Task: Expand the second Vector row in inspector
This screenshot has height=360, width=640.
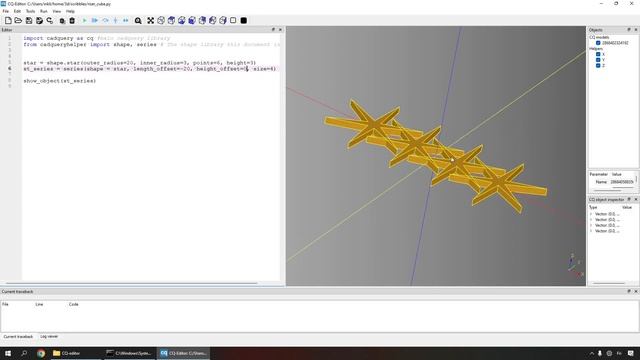Action: click(x=591, y=220)
